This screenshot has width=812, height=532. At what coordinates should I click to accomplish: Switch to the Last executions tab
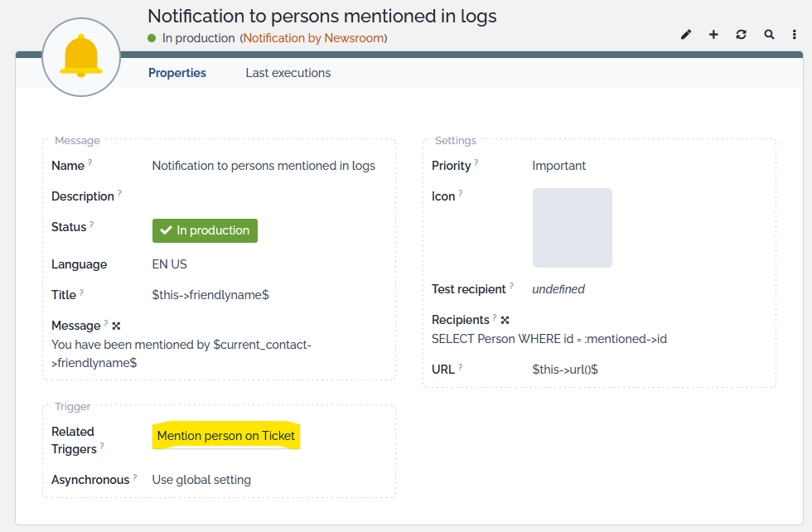point(288,73)
